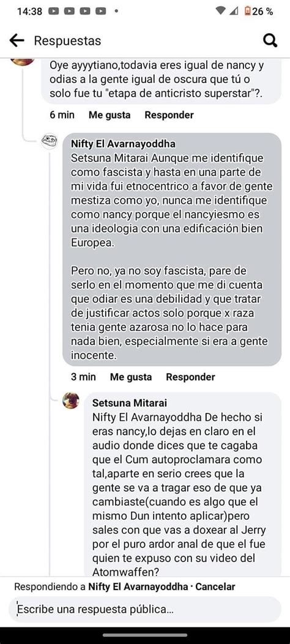This screenshot has width=290, height=644.
Task: Tap the first YouTube notification icon
Action: 54,12
